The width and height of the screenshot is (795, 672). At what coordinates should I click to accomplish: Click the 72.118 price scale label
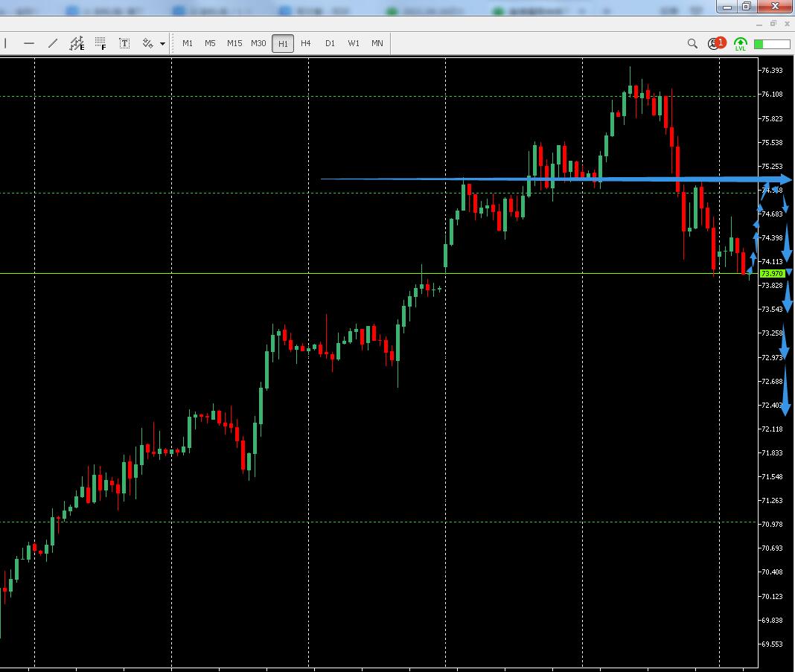(x=772, y=429)
